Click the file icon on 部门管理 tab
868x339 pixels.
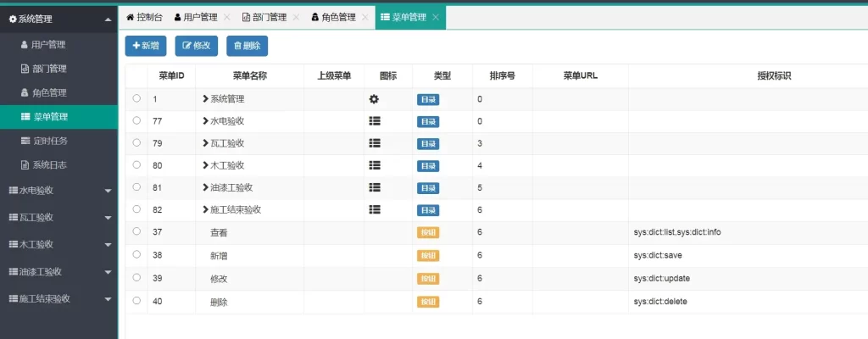[246, 17]
